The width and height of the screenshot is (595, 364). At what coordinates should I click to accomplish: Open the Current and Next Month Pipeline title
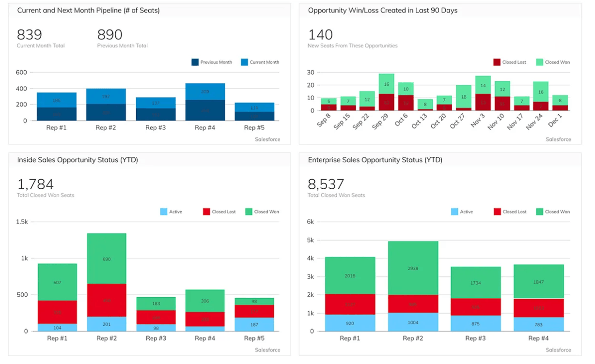pyautogui.click(x=88, y=10)
